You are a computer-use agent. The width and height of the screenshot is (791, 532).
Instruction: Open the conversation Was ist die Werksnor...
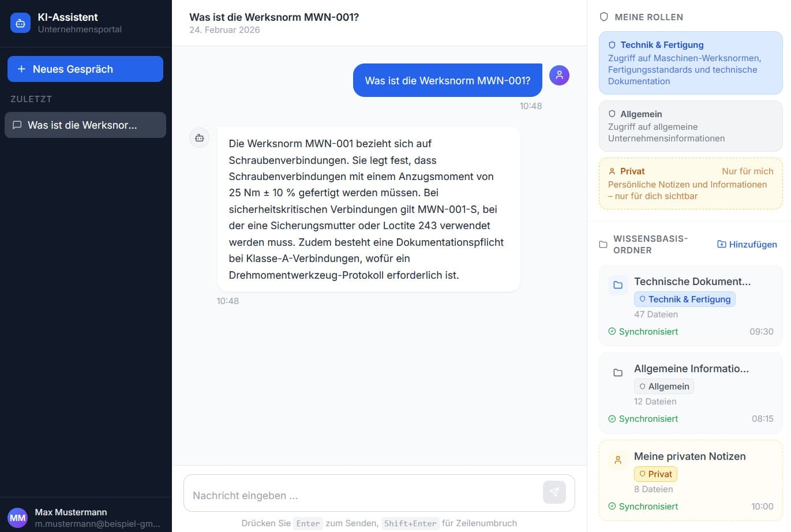(x=85, y=125)
